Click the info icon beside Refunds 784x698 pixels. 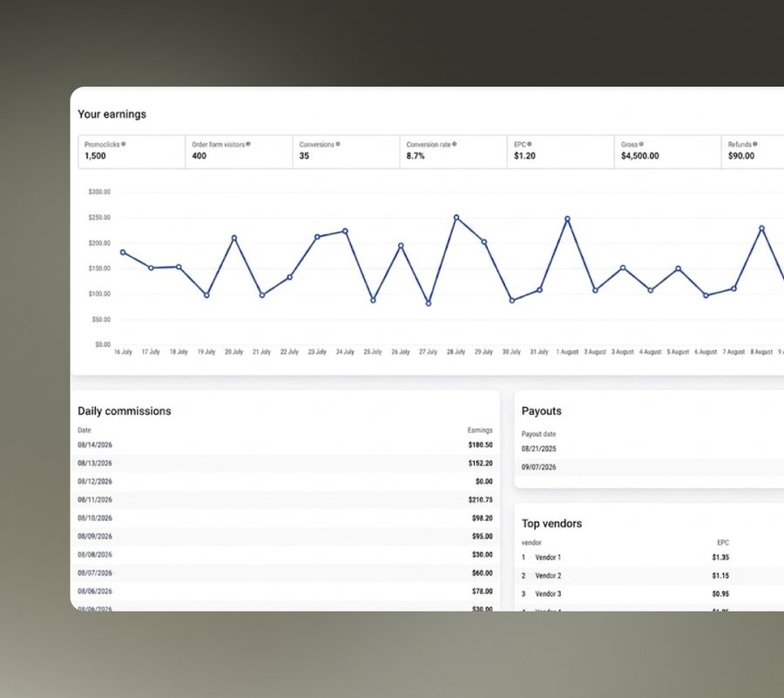tap(755, 144)
